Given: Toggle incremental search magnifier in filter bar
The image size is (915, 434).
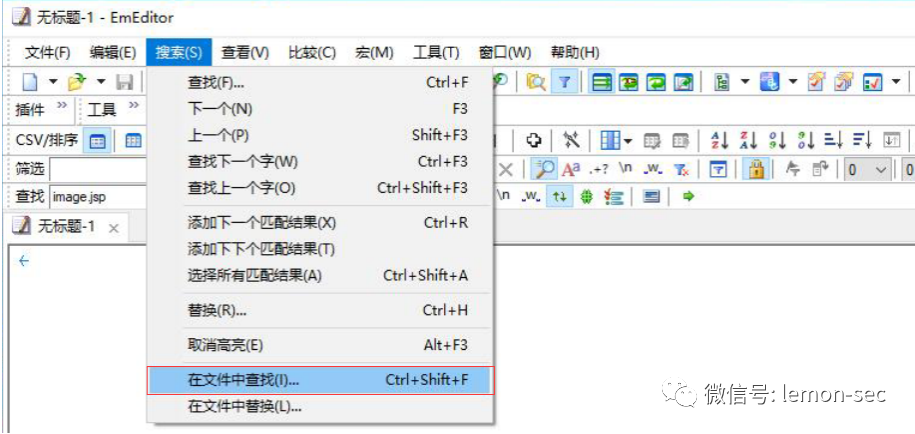Looking at the screenshot, I should [x=544, y=169].
